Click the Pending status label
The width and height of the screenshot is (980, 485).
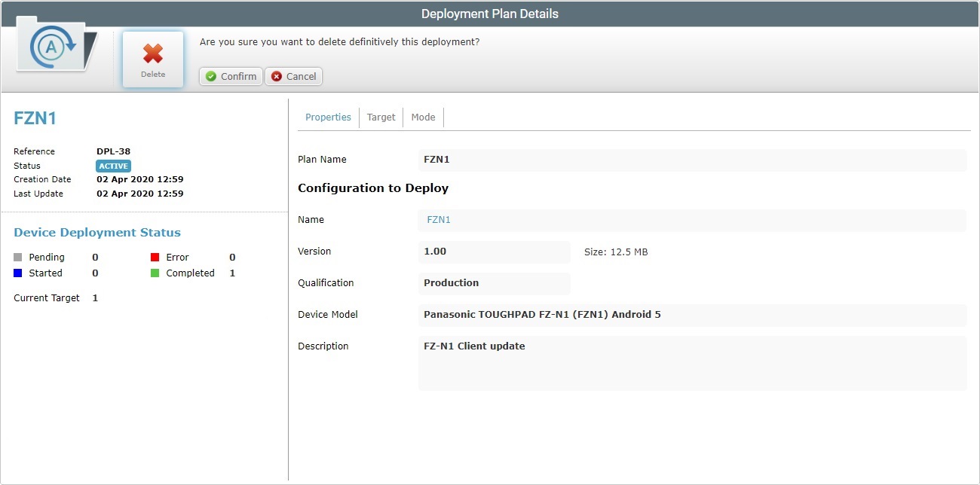[47, 258]
